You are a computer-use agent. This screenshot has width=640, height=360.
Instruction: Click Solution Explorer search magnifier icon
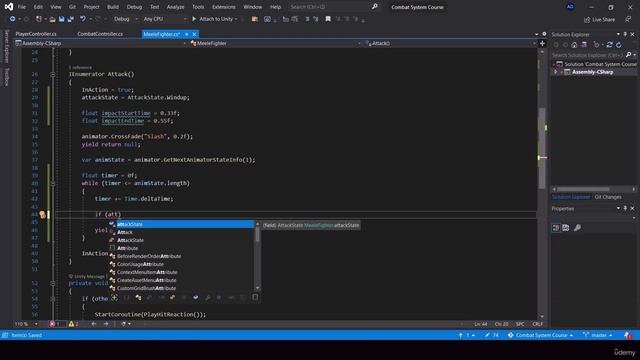[629, 55]
